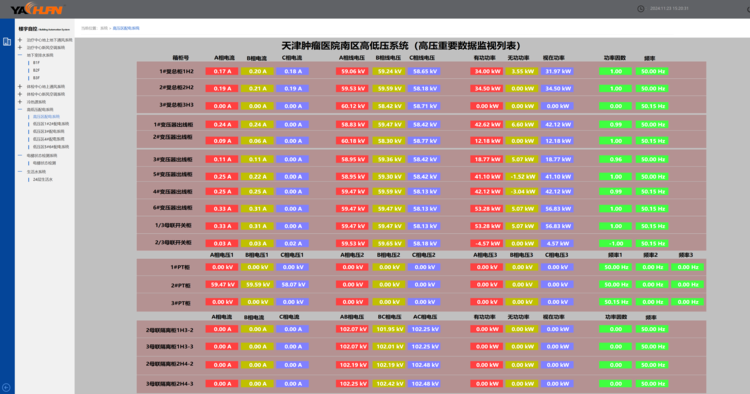Open 低压区3#配电系统 in the sidebar
Screen dimensions: 750x394
tap(48, 131)
